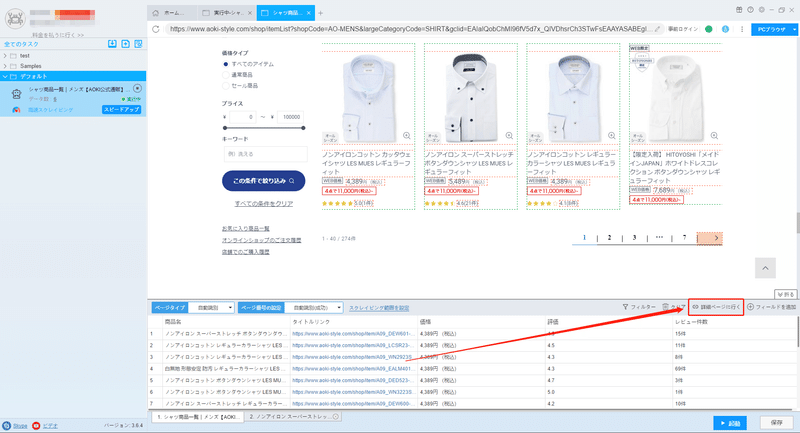Click the 起動 run button
The width and height of the screenshot is (800, 433).
coord(730,423)
